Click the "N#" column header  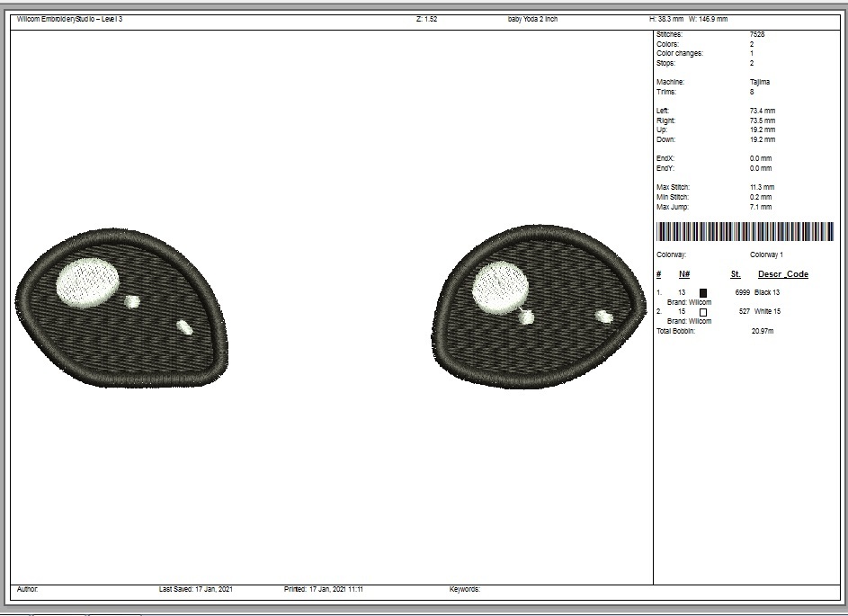684,274
